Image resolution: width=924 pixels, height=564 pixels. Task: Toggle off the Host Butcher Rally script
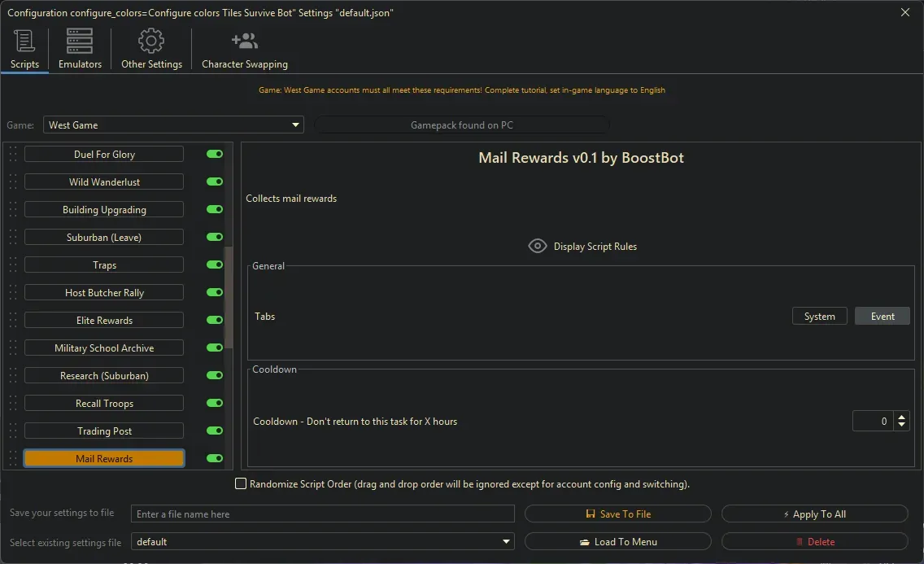(215, 293)
